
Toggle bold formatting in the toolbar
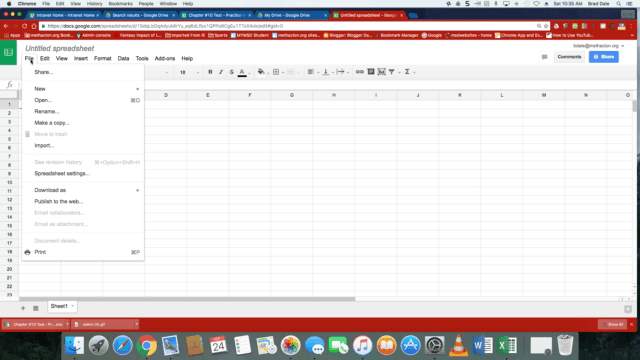tap(210, 72)
